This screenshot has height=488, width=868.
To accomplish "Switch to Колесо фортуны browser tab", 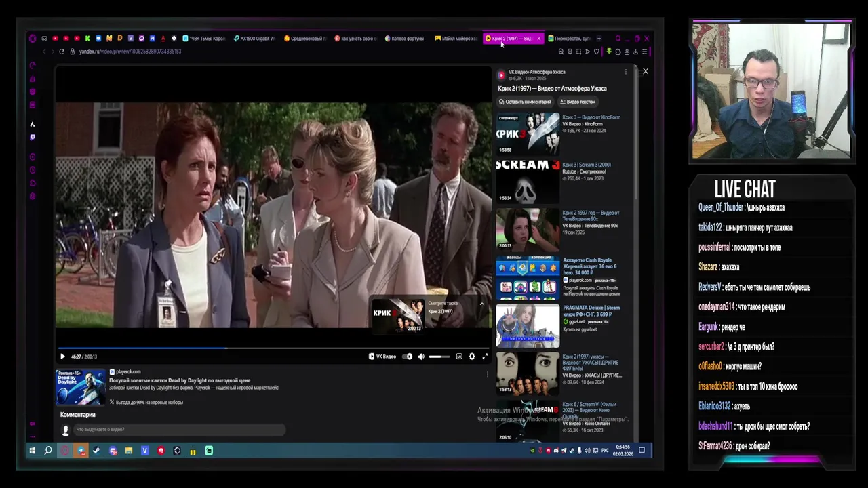I will click(406, 39).
